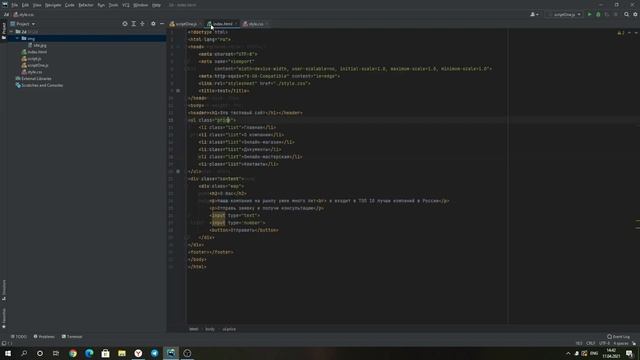Click the body breadcrumb item

pyautogui.click(x=210, y=329)
